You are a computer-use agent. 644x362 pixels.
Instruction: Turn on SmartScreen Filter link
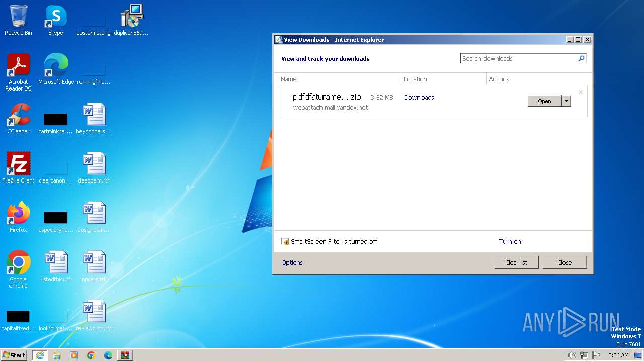point(510,242)
